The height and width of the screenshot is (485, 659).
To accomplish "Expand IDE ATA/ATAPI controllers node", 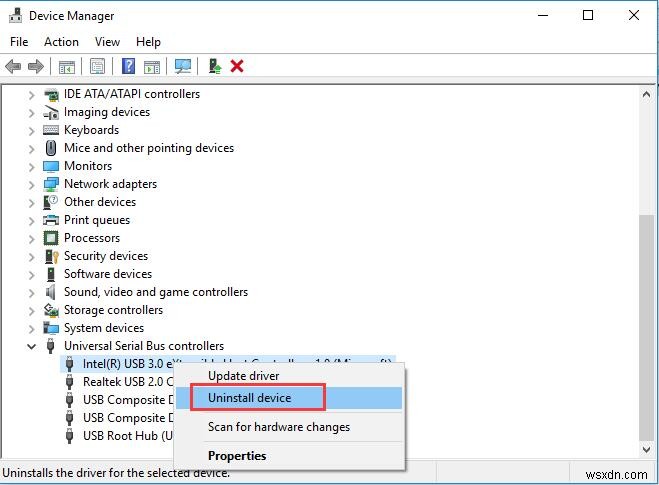I will coord(32,95).
